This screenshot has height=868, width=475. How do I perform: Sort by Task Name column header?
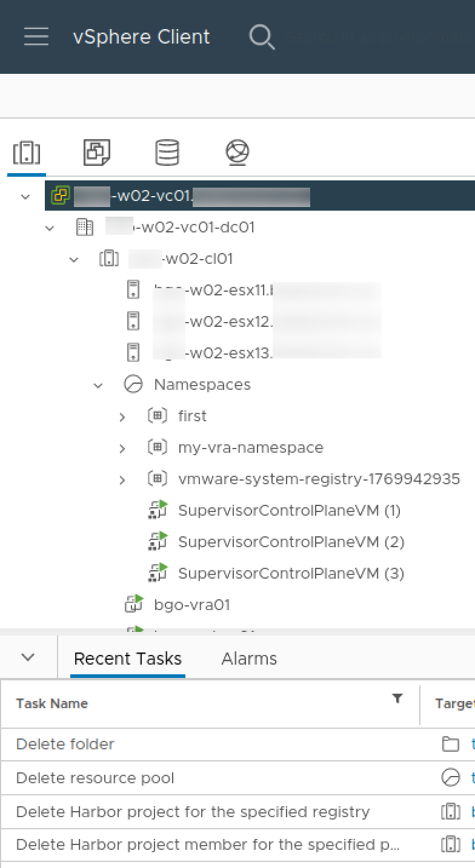pyautogui.click(x=52, y=703)
